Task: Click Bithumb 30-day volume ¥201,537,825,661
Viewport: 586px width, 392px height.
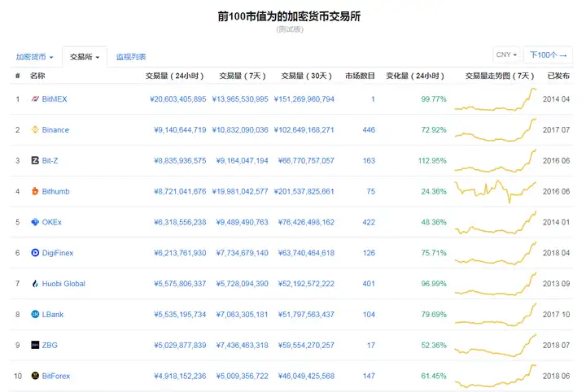Action: click(x=304, y=191)
